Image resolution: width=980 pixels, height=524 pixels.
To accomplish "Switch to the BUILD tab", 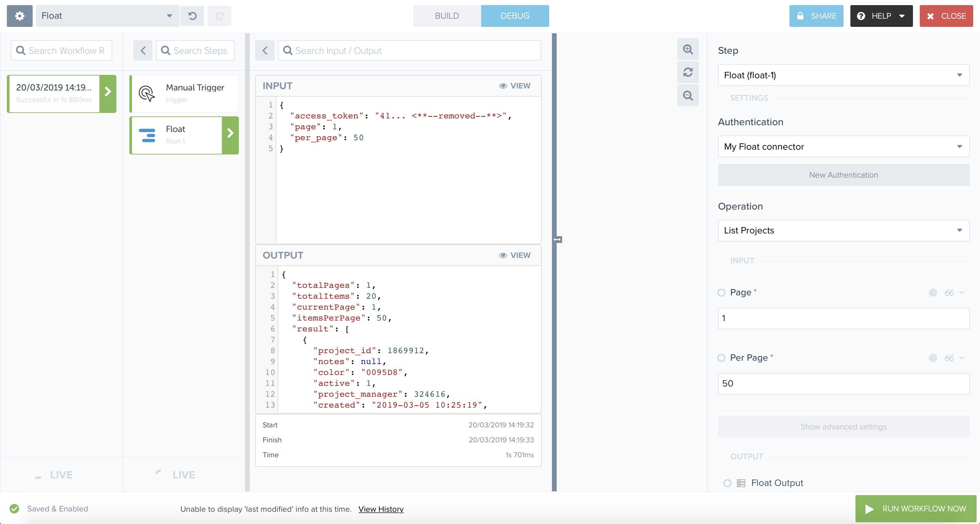I will (x=447, y=16).
